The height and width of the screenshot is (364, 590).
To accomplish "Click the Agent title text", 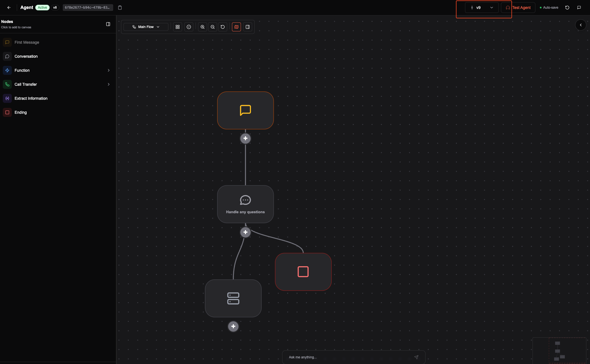I will [x=27, y=8].
